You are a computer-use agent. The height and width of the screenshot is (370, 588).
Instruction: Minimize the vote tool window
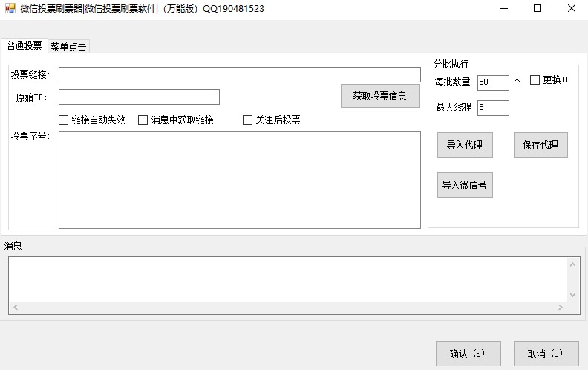(504, 8)
